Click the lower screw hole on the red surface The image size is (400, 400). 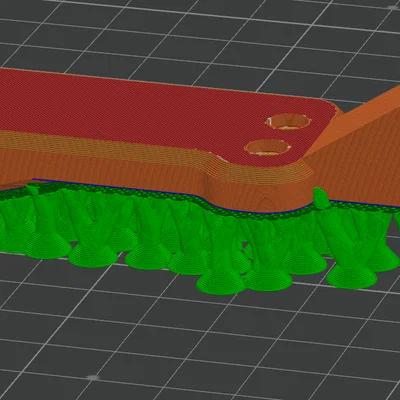pyautogui.click(x=267, y=147)
